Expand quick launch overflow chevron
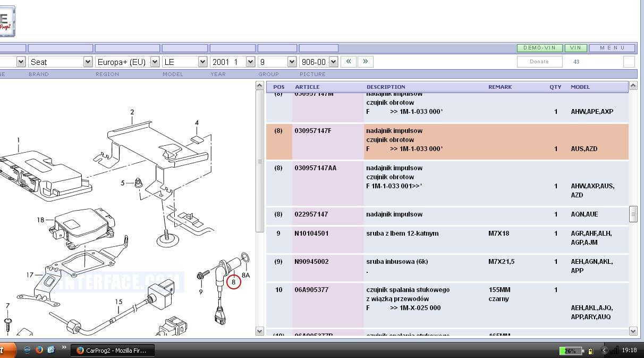 [64, 348]
